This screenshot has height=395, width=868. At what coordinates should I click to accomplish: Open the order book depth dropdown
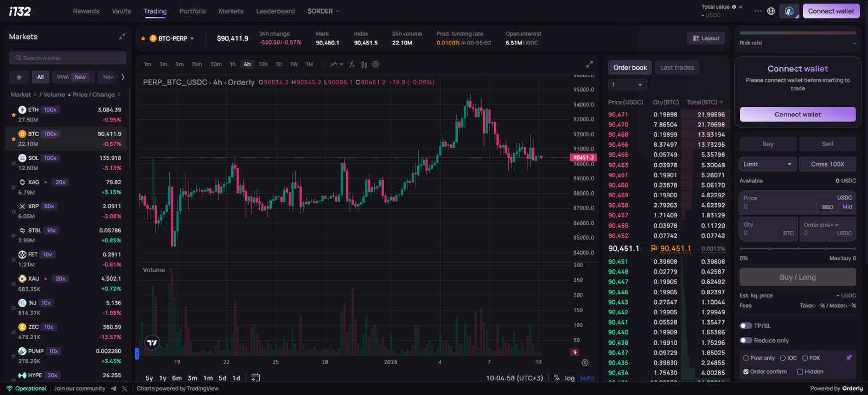627,85
